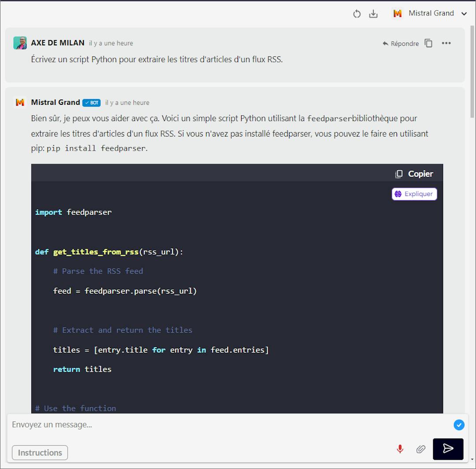Click the Mistral logo beside model name
The height and width of the screenshot is (469, 476).
[398, 13]
